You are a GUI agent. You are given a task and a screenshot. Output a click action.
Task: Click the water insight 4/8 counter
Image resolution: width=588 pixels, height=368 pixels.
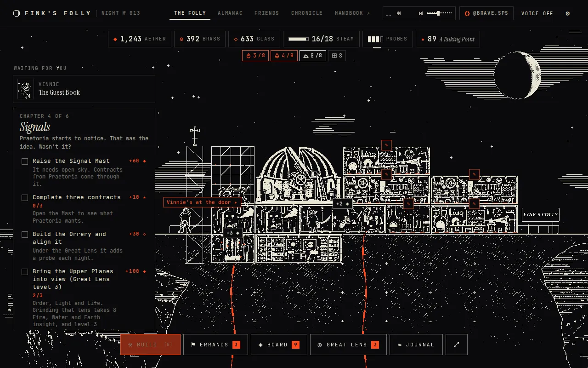(284, 56)
